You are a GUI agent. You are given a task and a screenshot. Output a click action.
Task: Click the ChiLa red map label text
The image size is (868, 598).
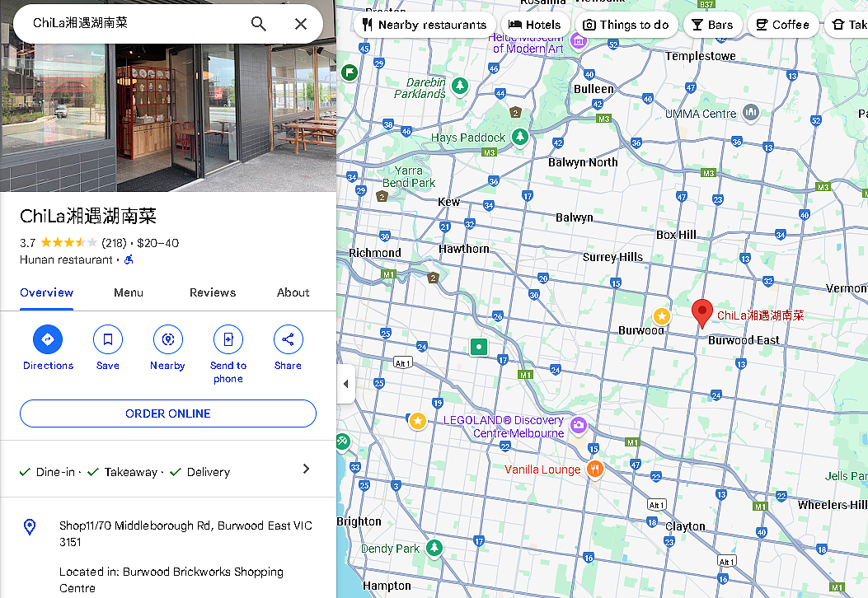click(761, 315)
